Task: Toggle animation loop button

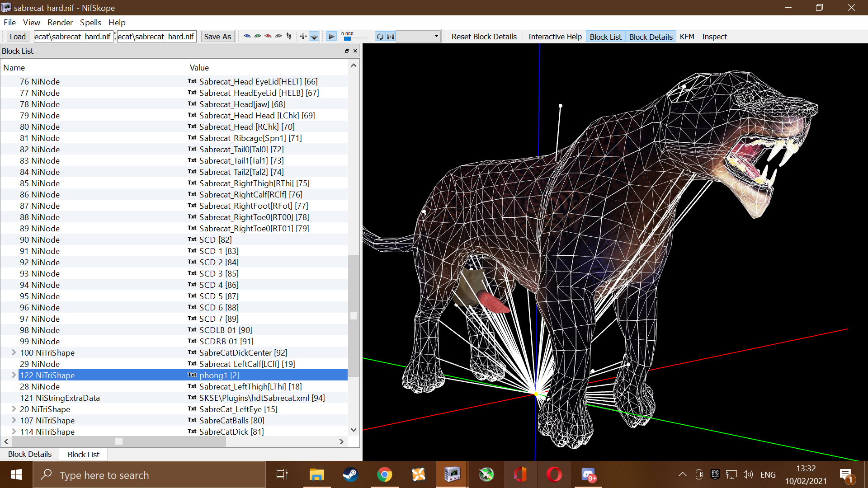Action: click(x=380, y=37)
